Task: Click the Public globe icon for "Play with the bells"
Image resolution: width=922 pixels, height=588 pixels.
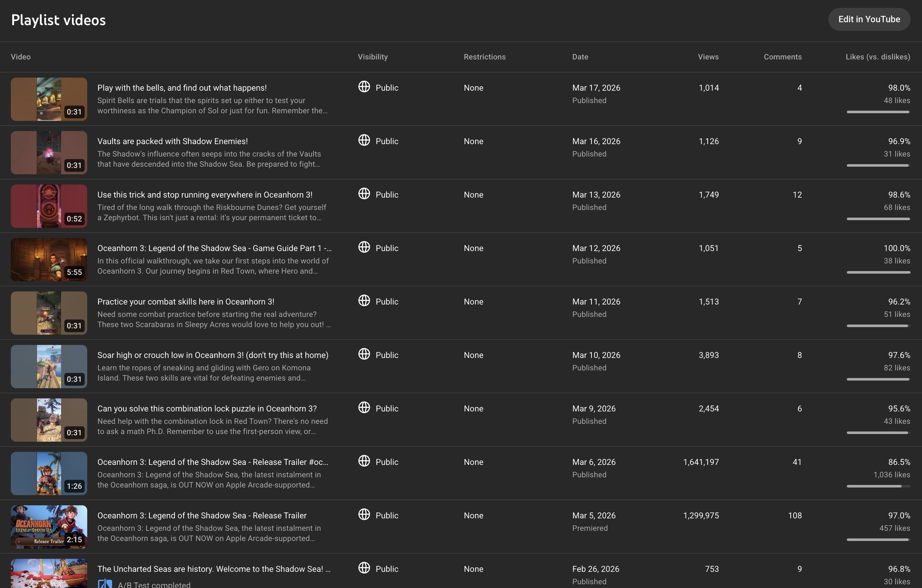Action: point(364,87)
